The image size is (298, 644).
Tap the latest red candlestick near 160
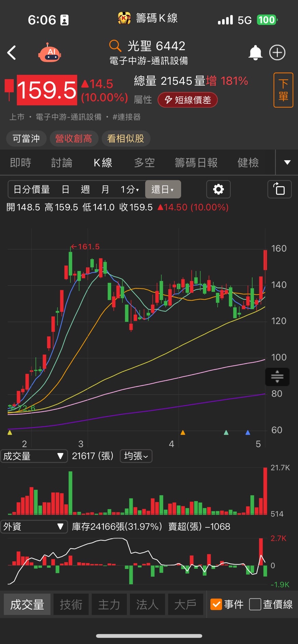pyautogui.click(x=265, y=260)
